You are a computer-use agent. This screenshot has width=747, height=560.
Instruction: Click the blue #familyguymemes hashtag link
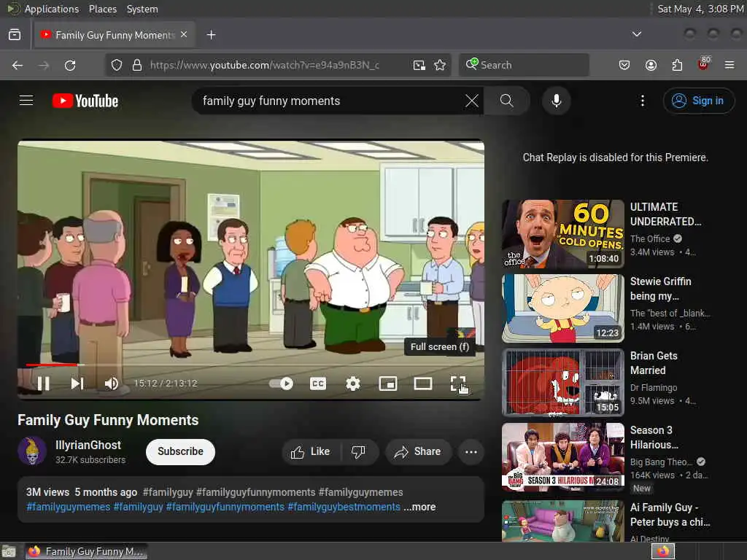click(69, 507)
